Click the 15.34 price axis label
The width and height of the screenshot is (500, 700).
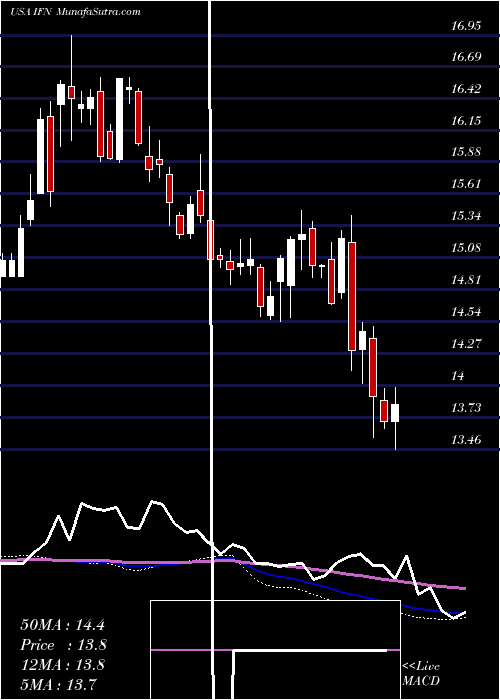[466, 216]
